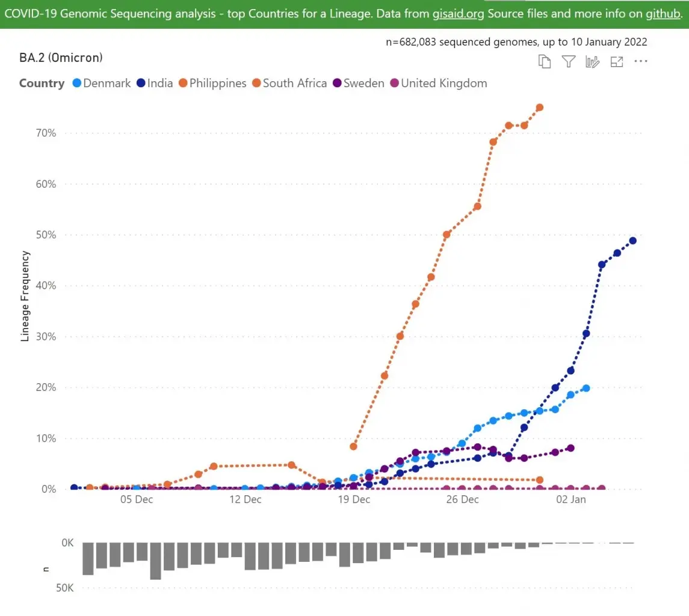Open the github link in header

tap(663, 14)
